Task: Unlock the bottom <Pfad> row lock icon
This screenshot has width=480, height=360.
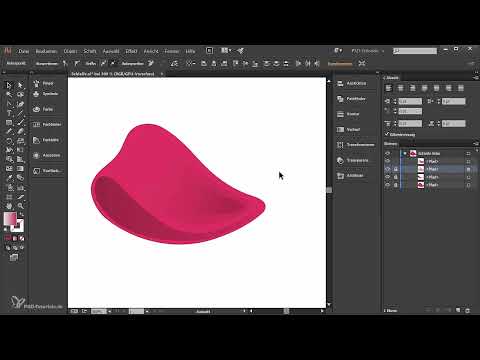Action: 396,185
